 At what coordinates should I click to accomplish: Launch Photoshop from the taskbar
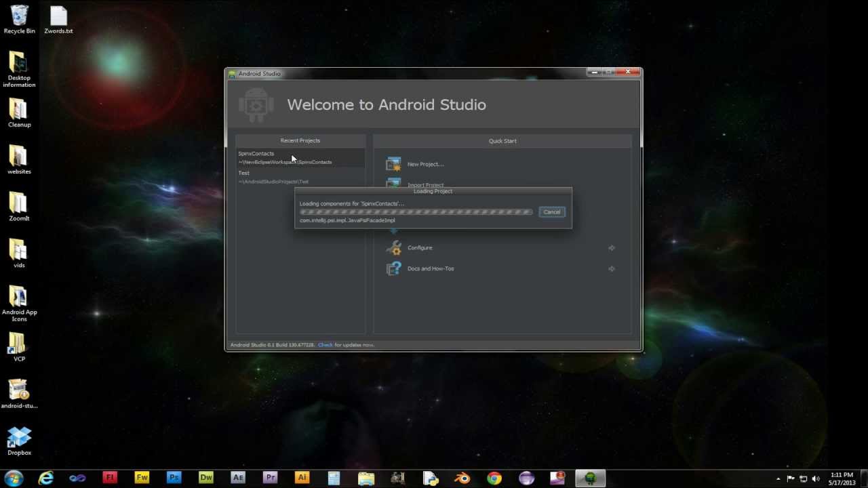[174, 478]
